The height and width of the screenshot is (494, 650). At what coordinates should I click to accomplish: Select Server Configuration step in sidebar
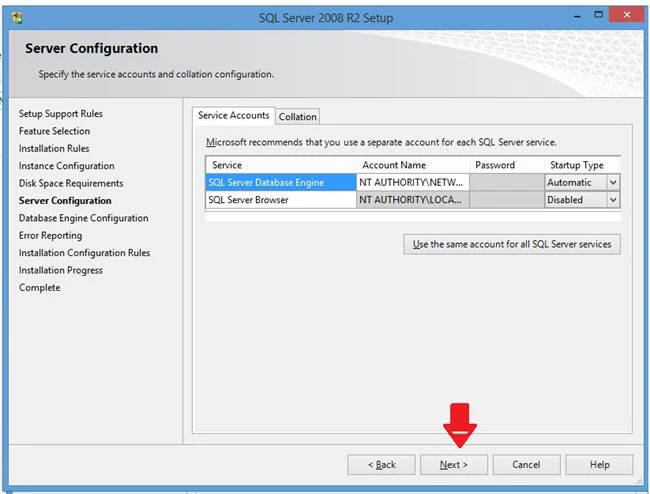(x=65, y=201)
